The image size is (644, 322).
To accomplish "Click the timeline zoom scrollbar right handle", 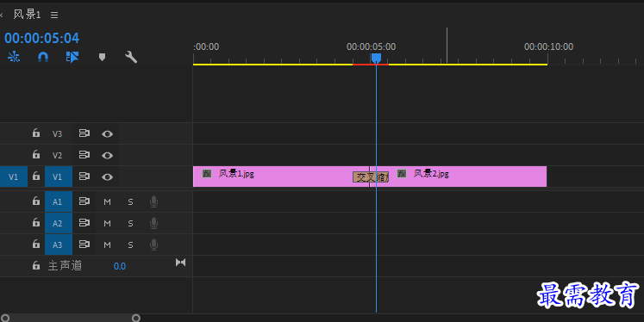I will pos(136,318).
